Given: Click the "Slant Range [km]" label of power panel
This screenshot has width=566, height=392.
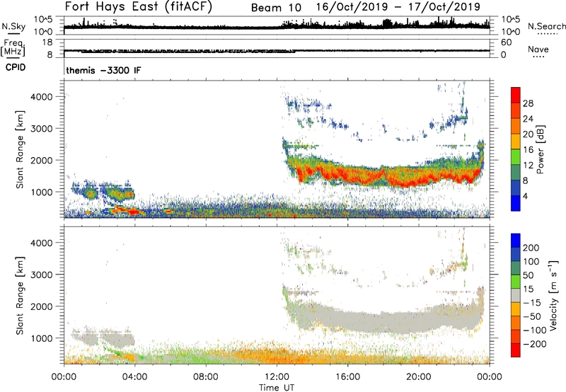Looking at the screenshot, I should [x=20, y=149].
